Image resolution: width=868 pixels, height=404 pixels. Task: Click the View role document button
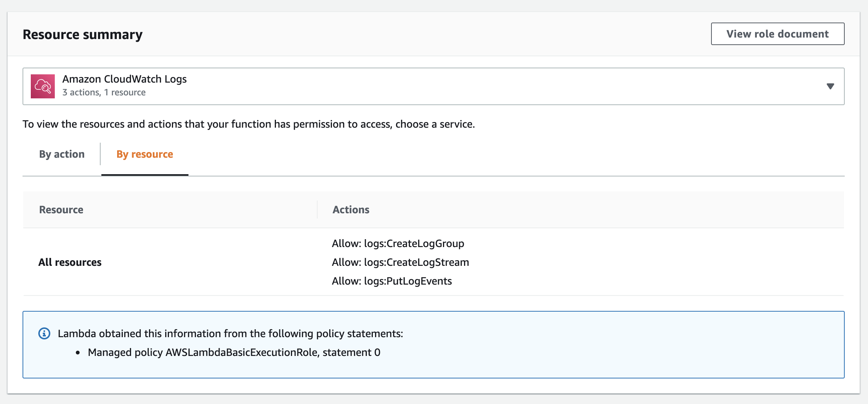tap(777, 34)
